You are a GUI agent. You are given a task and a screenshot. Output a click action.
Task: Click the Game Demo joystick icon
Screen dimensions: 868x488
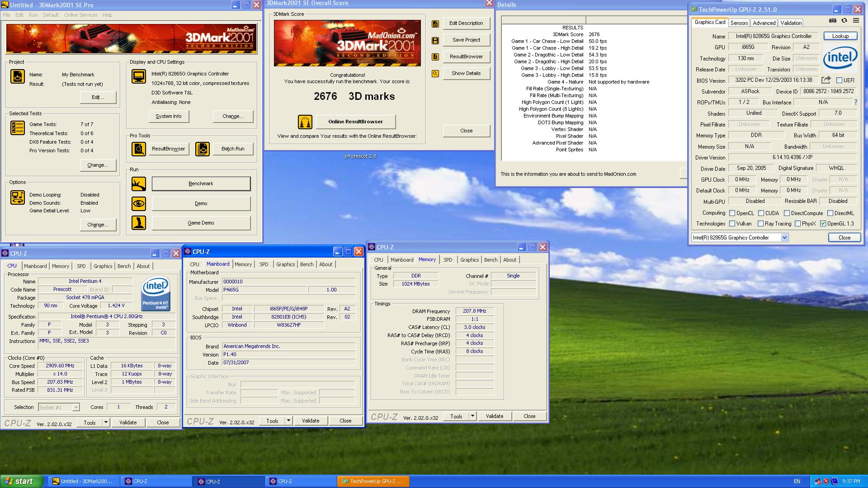(x=139, y=223)
